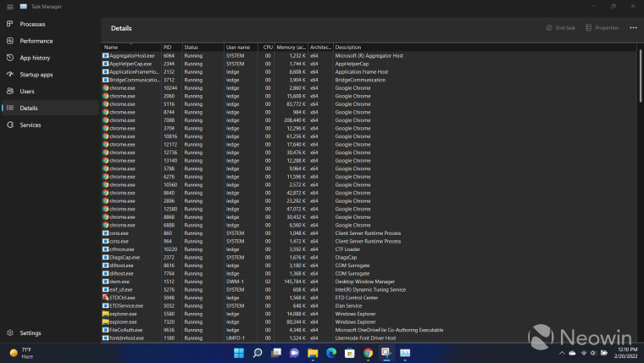Switch to the Processes page
The width and height of the screenshot is (644, 363).
click(x=50, y=24)
